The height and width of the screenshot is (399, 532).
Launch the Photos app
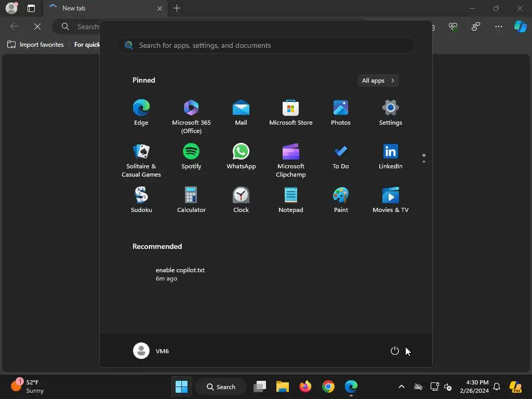pyautogui.click(x=341, y=113)
